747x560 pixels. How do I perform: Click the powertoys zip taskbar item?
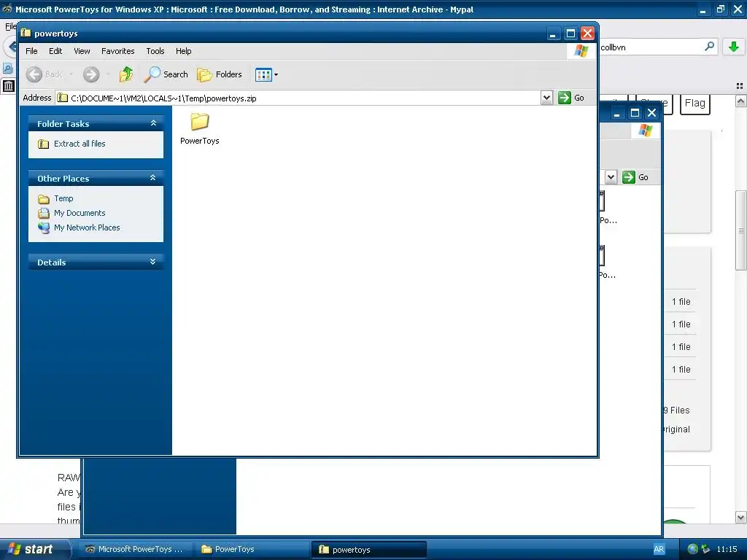click(x=368, y=549)
